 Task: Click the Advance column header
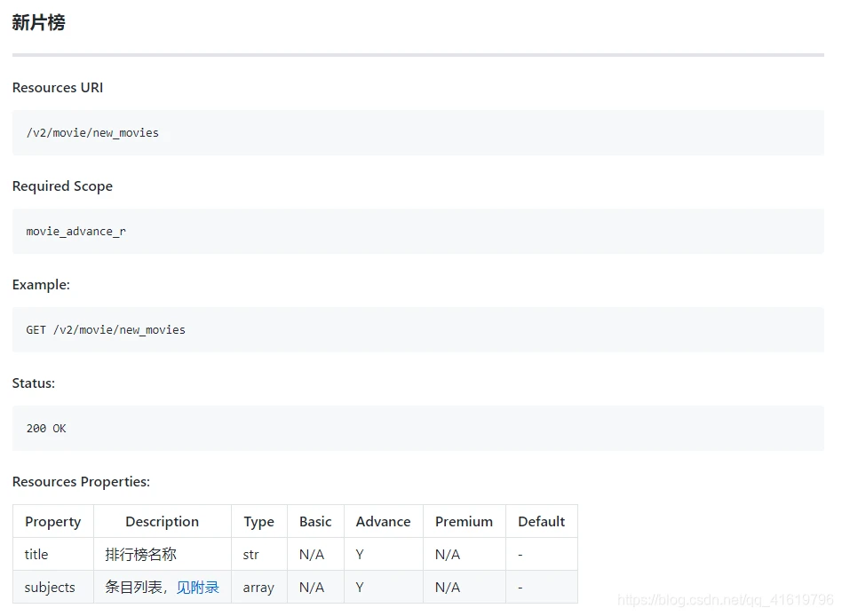[x=384, y=522]
